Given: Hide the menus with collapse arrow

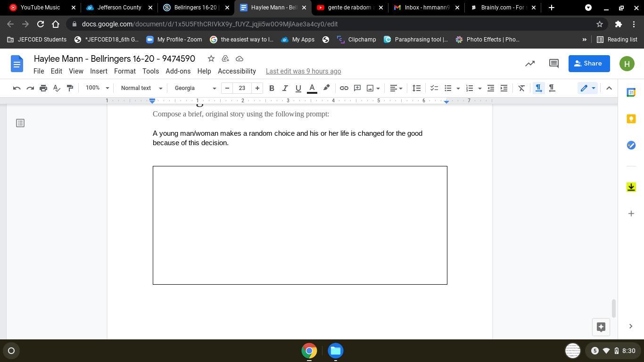Looking at the screenshot, I should [609, 88].
